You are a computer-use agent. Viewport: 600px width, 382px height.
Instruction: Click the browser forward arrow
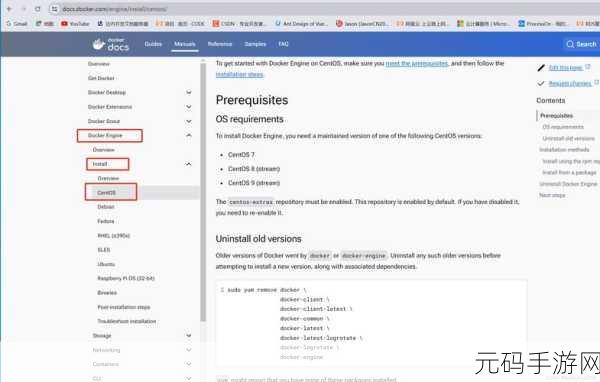point(23,9)
